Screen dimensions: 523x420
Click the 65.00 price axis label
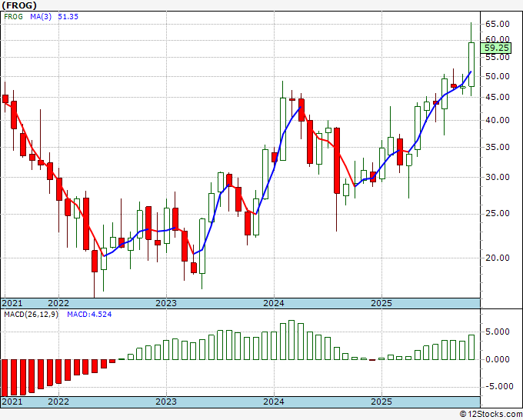pos(498,24)
